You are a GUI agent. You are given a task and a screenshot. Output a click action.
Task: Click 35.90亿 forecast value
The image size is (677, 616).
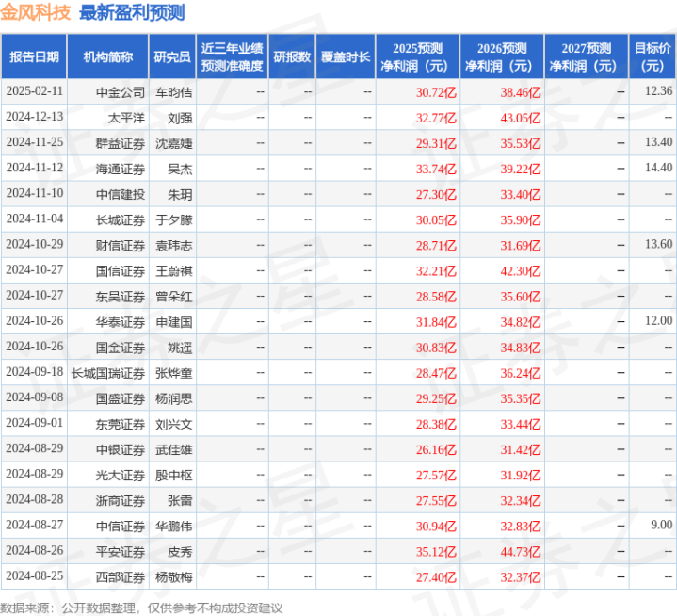521,219
